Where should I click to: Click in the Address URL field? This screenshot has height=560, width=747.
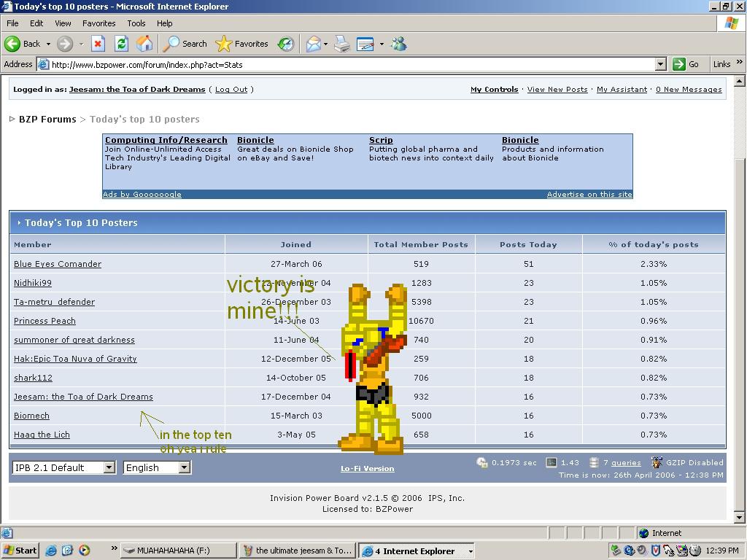350,64
